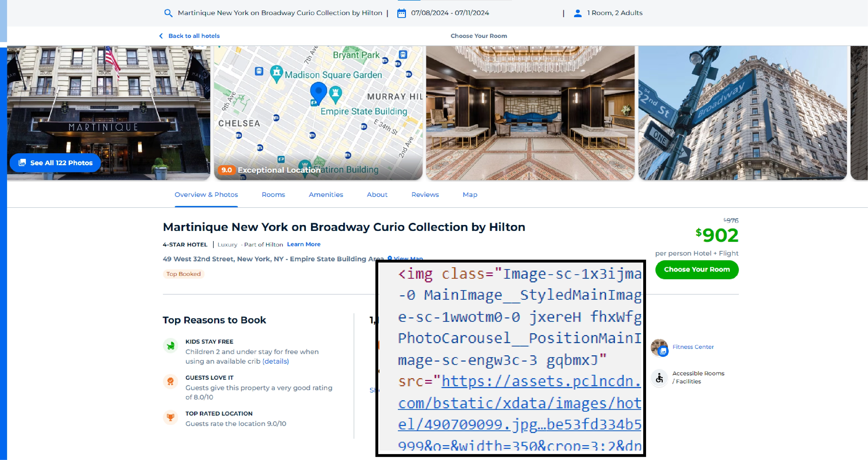Click the search magnifier icon
This screenshot has height=460, width=868.
pyautogui.click(x=168, y=13)
